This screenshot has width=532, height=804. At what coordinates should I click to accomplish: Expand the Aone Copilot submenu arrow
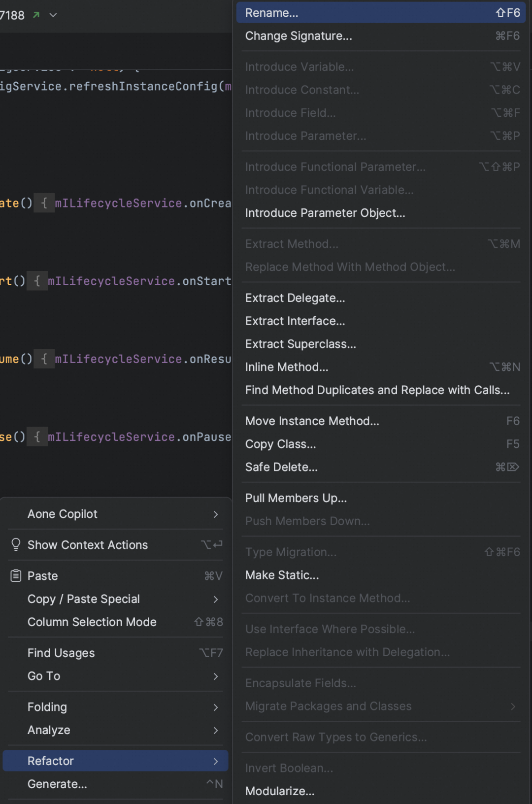click(x=215, y=514)
